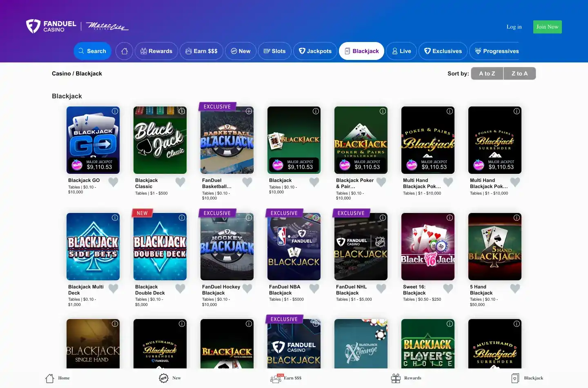The image size is (588, 388).
Task: Show info for Sweet 16: Blackjack
Action: (450, 217)
